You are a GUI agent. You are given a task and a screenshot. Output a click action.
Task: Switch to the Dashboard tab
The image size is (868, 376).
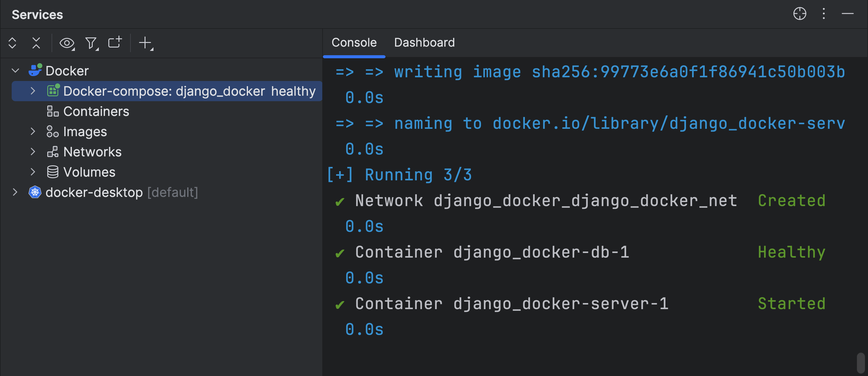(x=424, y=43)
